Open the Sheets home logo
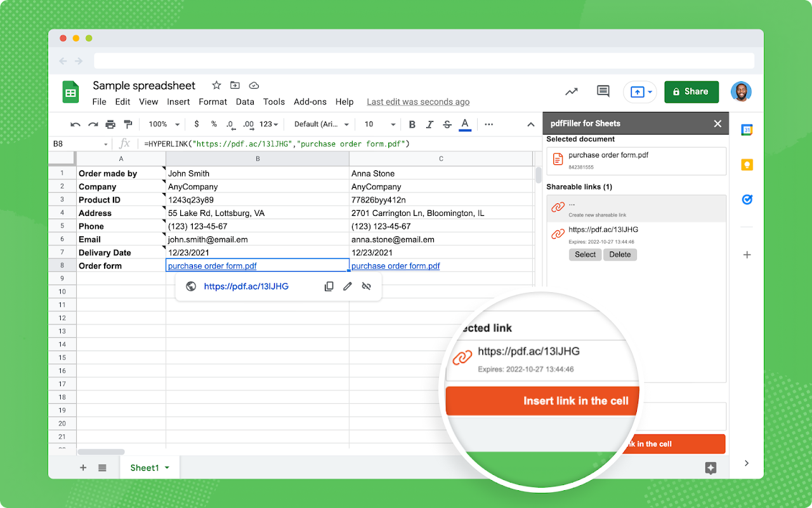 (x=70, y=92)
